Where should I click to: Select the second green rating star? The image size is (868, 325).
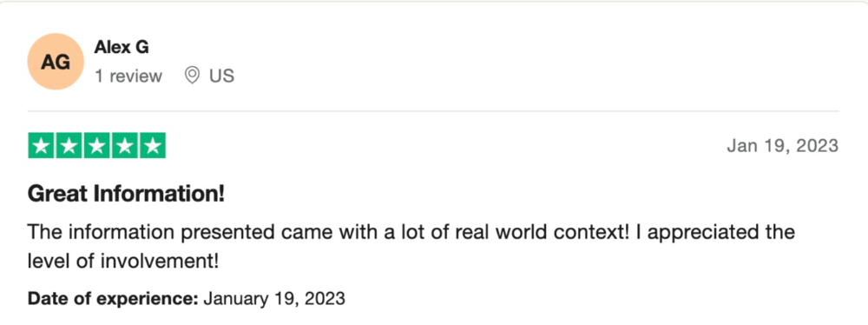click(x=69, y=146)
